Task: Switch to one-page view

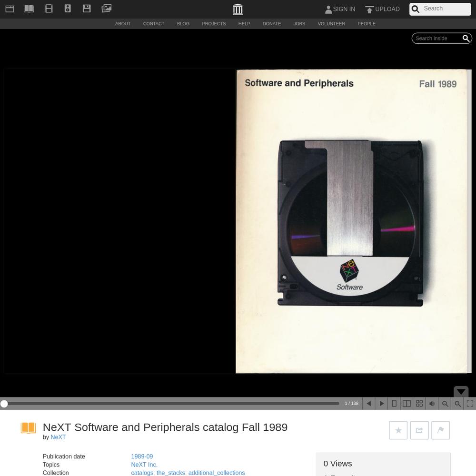Action: pos(394,404)
